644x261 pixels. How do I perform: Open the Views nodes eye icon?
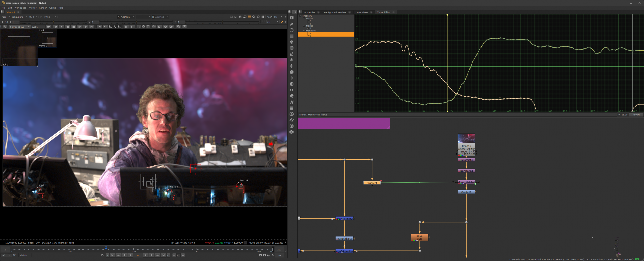pos(291,90)
